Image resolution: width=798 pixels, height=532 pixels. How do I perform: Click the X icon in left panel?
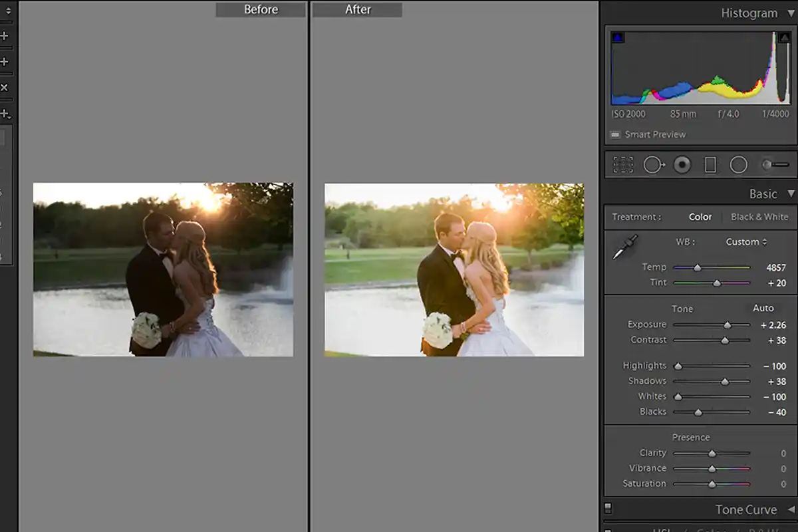(x=4, y=87)
